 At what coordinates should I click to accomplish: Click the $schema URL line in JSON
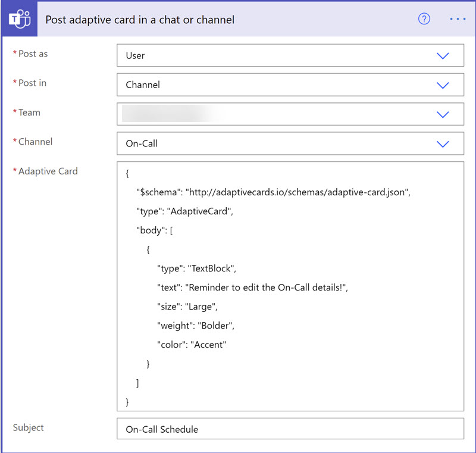coord(273,192)
